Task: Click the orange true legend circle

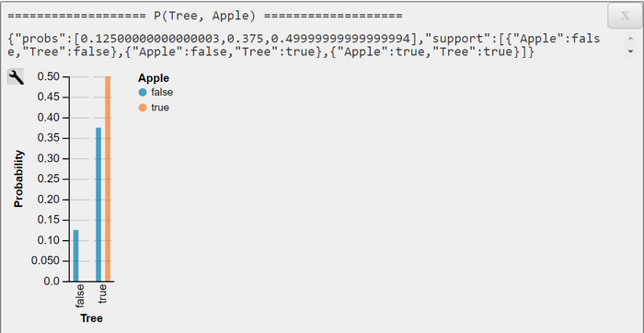Action: pos(143,108)
